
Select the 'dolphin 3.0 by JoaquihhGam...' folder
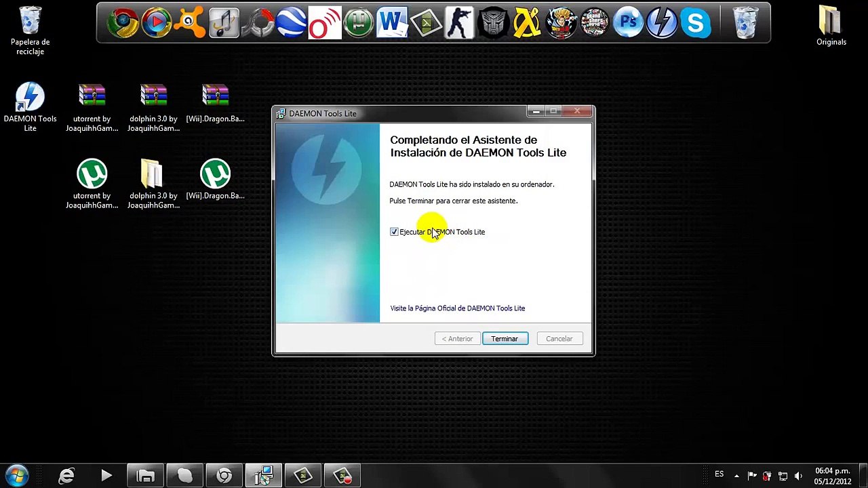pyautogui.click(x=153, y=184)
